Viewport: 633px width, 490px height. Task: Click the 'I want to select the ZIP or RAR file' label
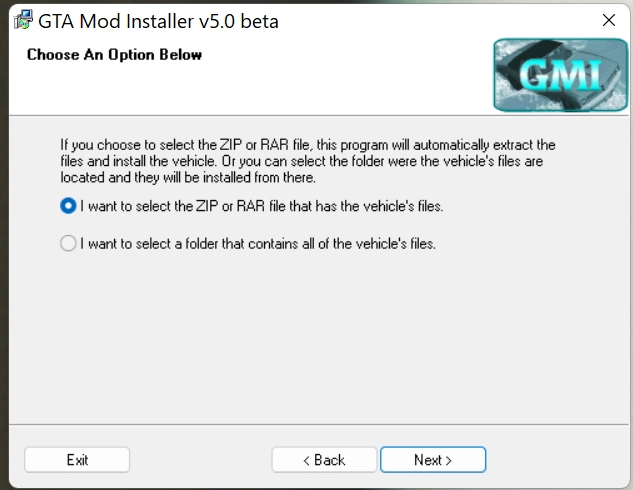click(x=261, y=207)
